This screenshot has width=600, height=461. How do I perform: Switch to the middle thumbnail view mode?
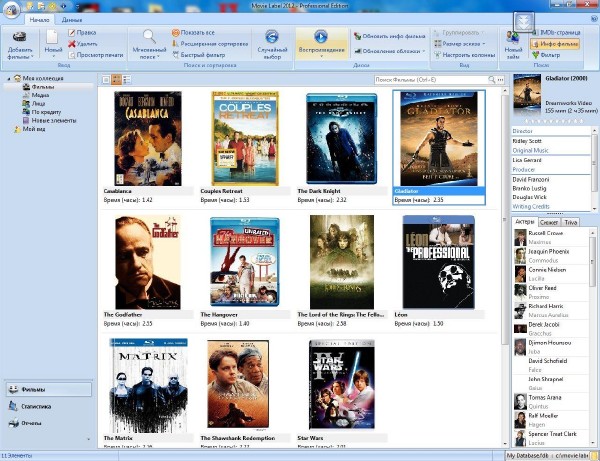tap(117, 79)
